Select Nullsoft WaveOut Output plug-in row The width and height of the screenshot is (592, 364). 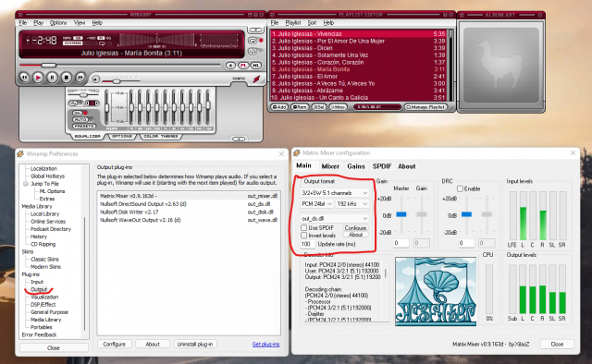(189, 220)
